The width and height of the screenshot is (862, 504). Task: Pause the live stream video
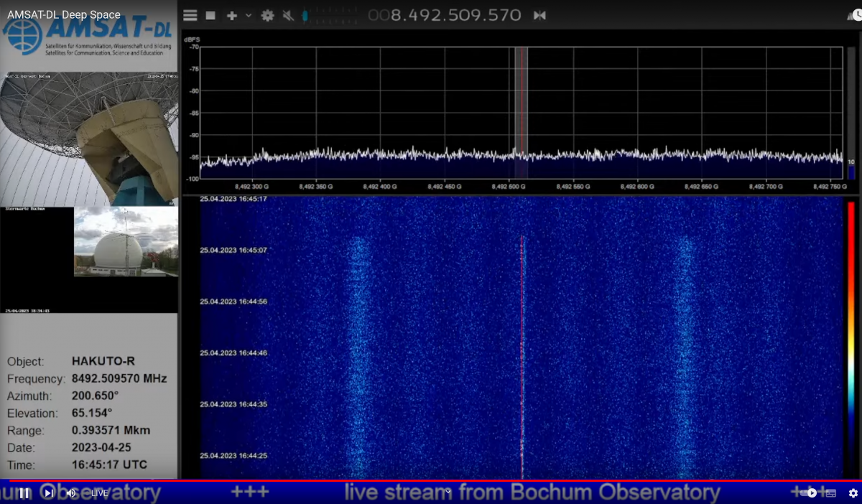pyautogui.click(x=24, y=493)
